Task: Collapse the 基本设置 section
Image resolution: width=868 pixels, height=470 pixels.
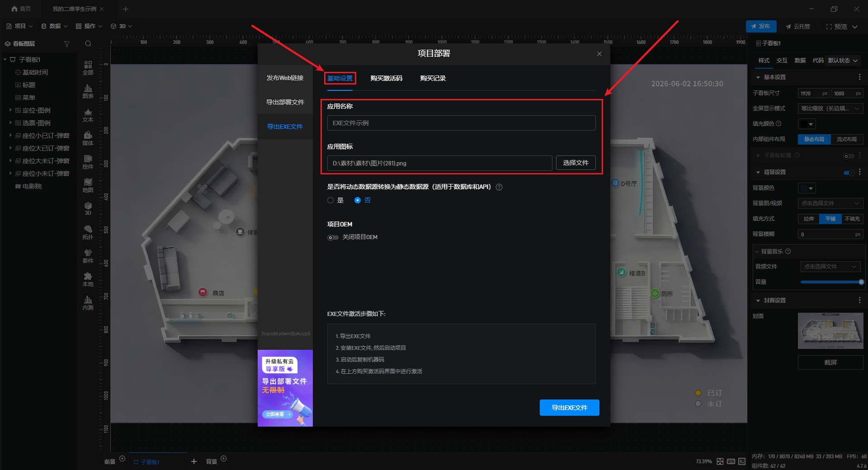Action: pos(758,77)
